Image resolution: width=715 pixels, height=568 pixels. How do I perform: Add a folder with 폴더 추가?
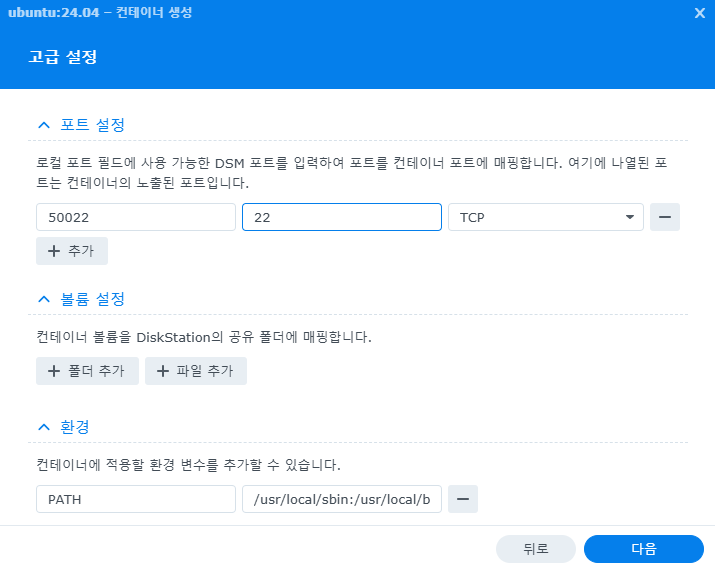pyautogui.click(x=87, y=371)
